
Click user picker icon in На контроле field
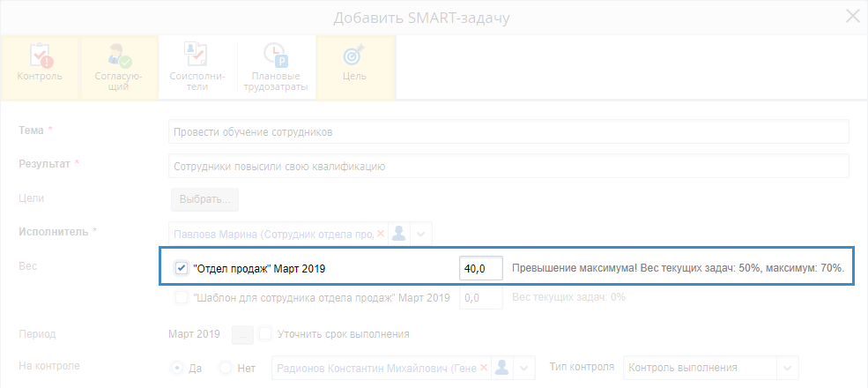[x=501, y=368]
